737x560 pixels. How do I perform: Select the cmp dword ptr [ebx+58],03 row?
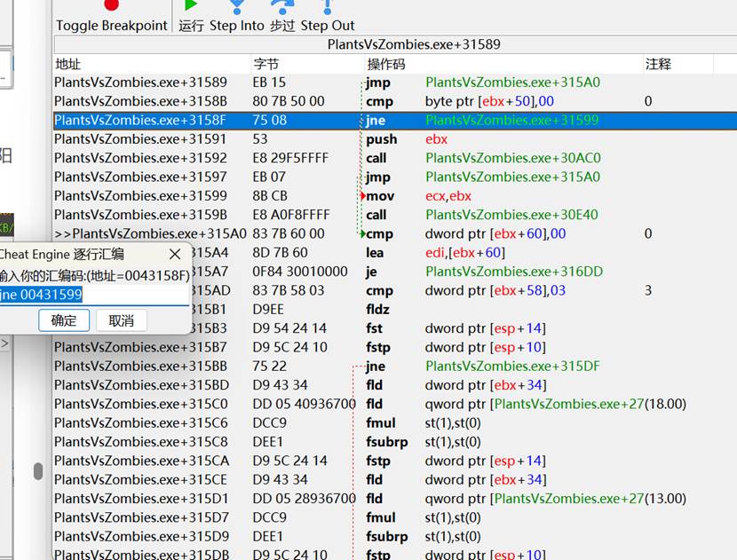point(464,290)
